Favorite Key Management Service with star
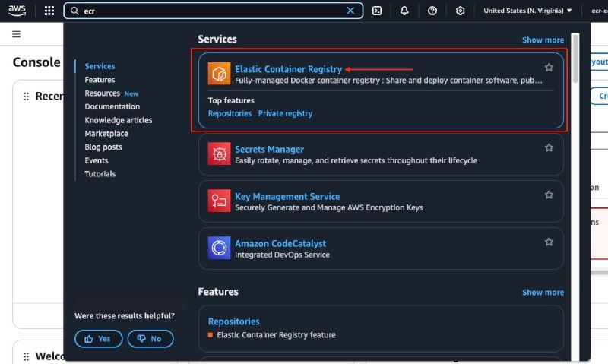 pos(549,195)
